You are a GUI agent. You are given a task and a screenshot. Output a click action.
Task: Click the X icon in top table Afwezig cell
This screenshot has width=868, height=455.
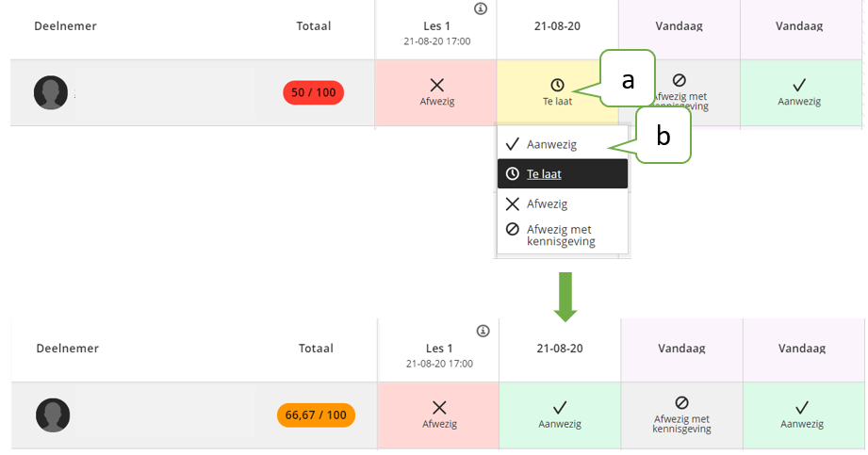436,85
